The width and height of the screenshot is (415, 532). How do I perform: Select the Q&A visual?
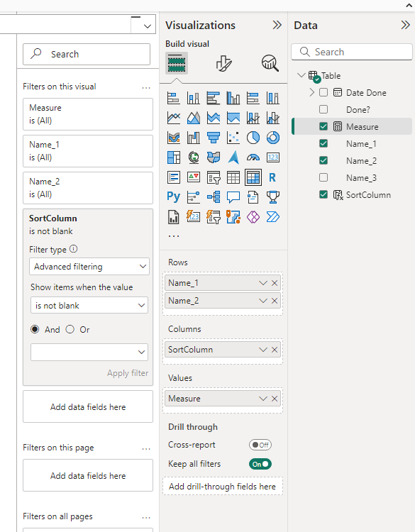(233, 196)
